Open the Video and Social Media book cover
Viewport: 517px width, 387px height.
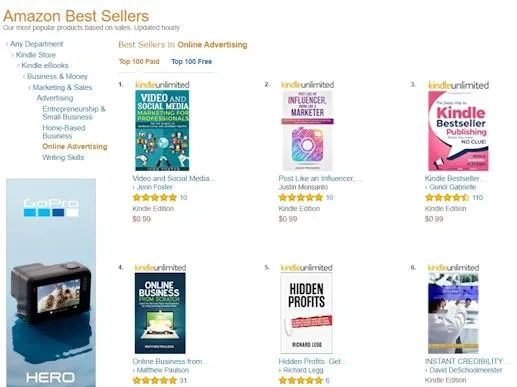pos(162,130)
